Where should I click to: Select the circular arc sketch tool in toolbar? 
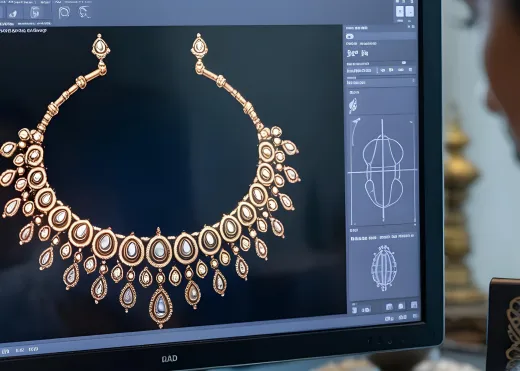pyautogui.click(x=64, y=12)
